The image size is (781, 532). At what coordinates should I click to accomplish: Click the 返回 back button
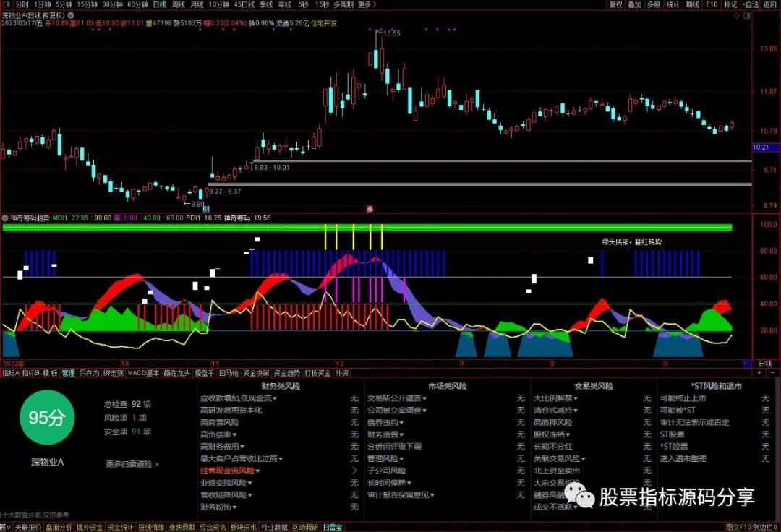click(770, 4)
